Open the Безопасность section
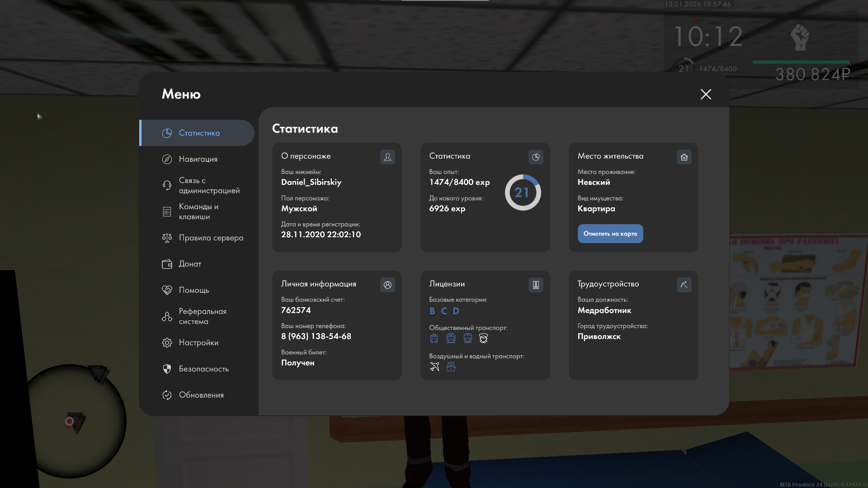 (203, 369)
